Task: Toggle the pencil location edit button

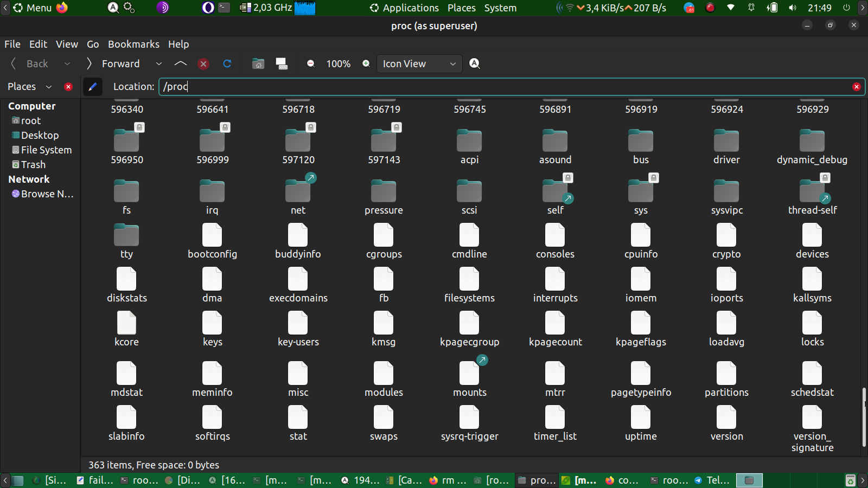Action: click(93, 87)
